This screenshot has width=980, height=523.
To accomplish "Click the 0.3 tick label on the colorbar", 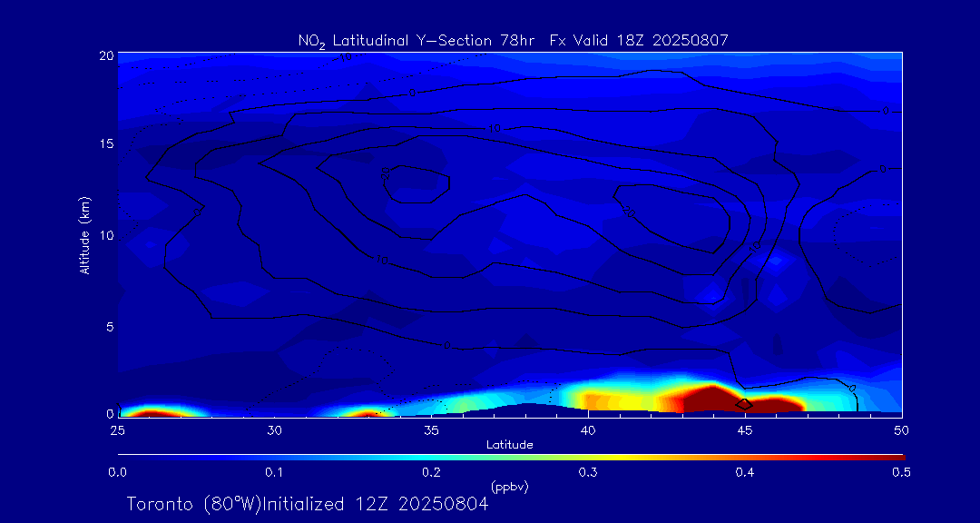I will tap(588, 472).
